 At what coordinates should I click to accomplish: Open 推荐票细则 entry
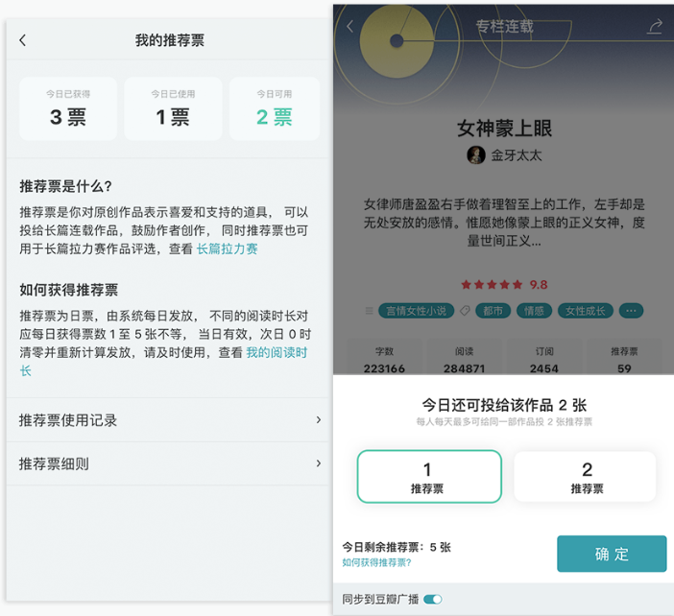click(168, 463)
